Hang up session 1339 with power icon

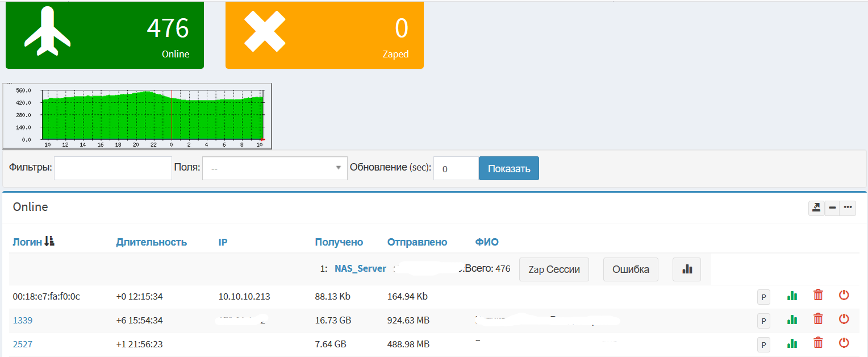point(844,319)
